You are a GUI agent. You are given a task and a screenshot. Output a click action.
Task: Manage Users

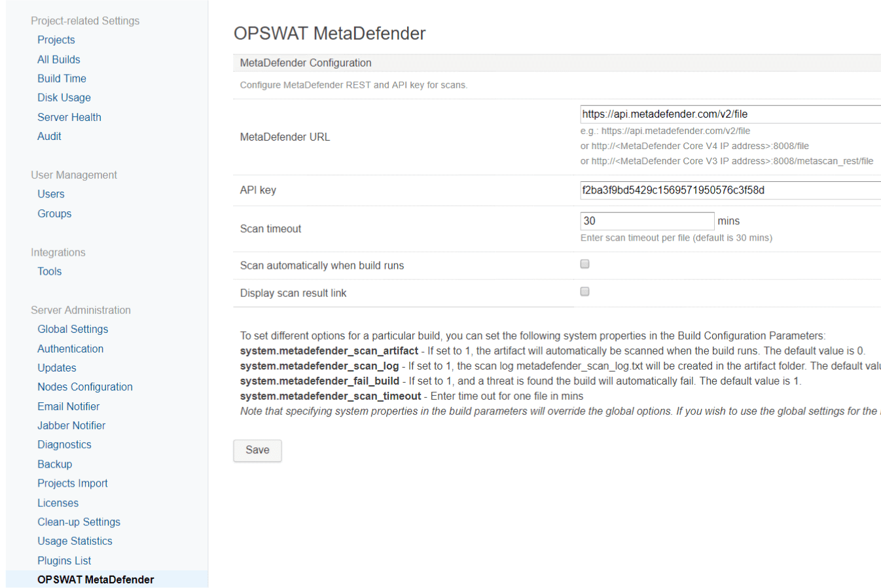click(50, 194)
